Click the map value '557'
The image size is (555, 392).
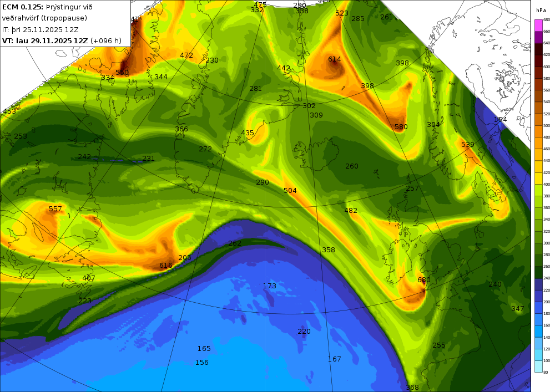55,209
